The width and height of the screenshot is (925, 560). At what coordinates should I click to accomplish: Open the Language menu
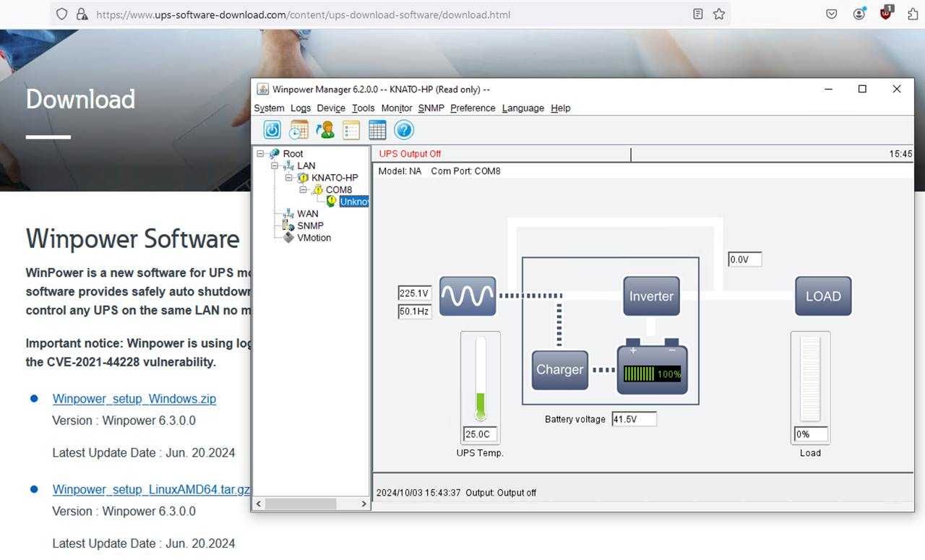pos(523,108)
